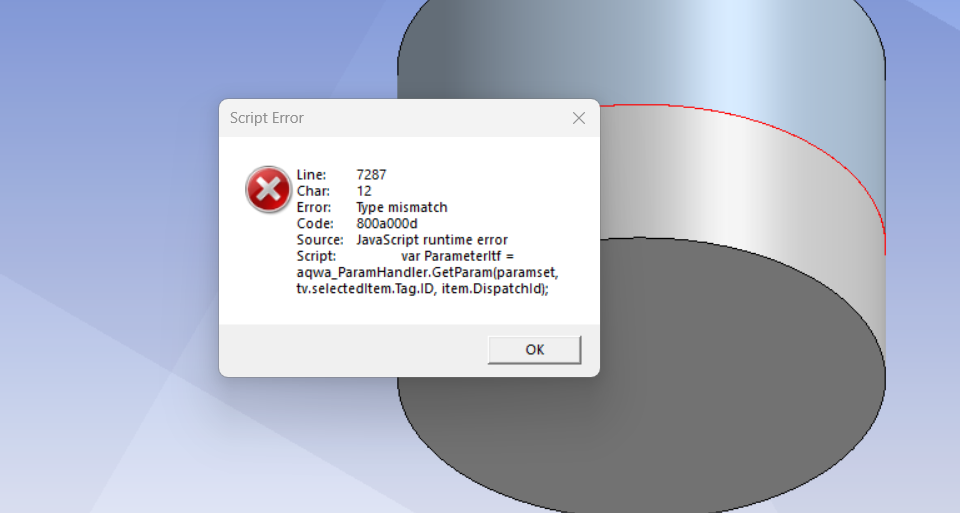The height and width of the screenshot is (513, 960).
Task: Click the error code 800a000d
Action: (x=387, y=223)
